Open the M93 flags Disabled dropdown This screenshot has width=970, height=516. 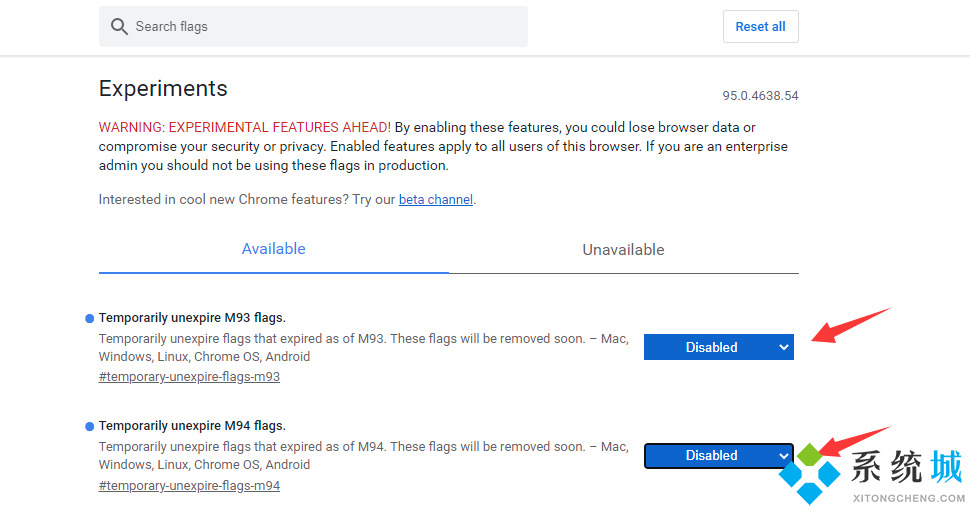(x=711, y=347)
